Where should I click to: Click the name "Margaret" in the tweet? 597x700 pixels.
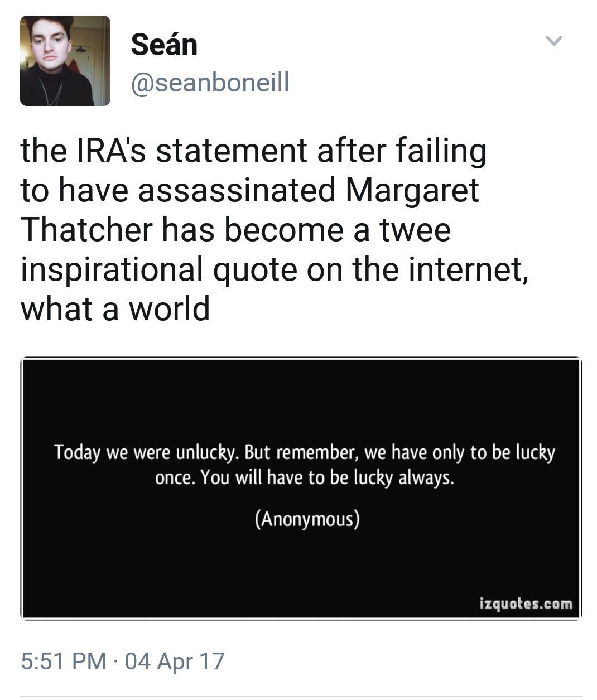pos(412,190)
